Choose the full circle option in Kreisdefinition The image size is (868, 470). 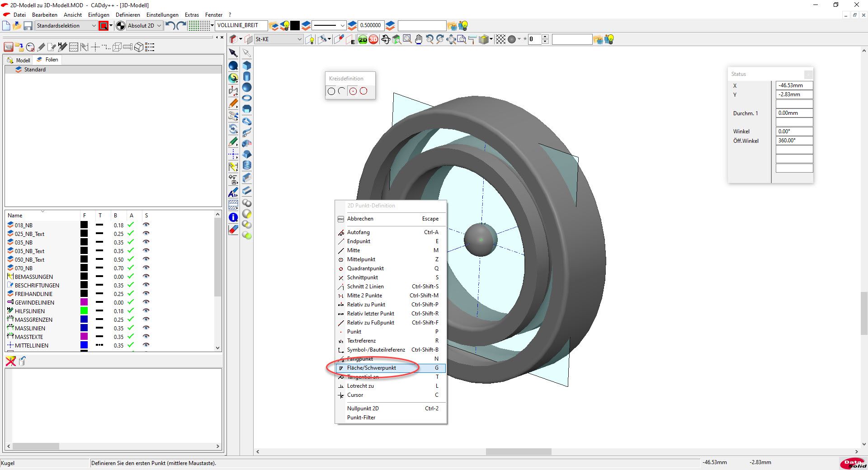[x=331, y=91]
